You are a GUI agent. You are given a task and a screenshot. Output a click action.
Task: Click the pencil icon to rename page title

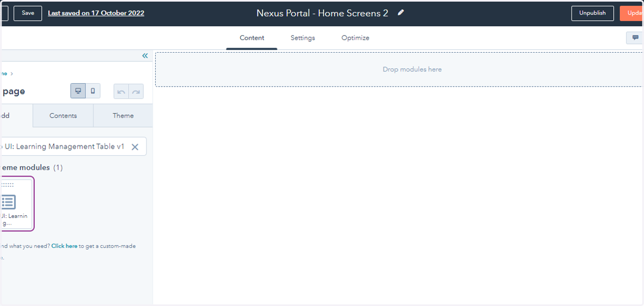pyautogui.click(x=400, y=13)
